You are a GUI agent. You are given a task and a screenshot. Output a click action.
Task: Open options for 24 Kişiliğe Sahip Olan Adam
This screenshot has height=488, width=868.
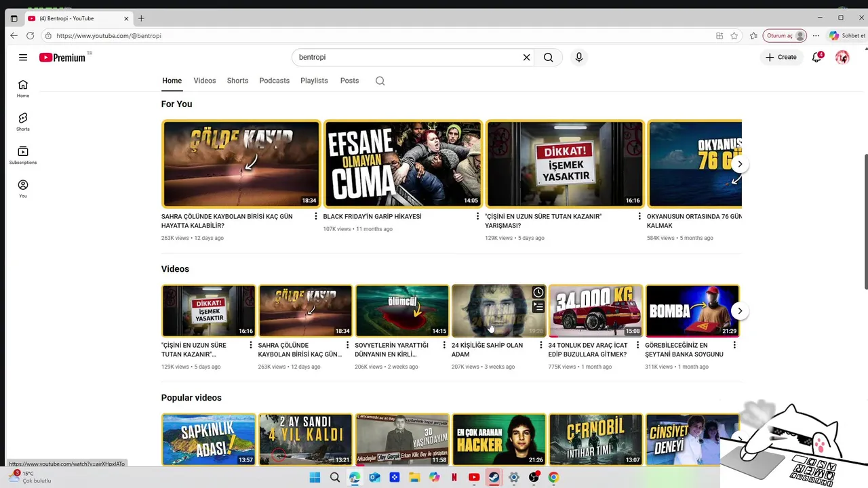pos(540,345)
